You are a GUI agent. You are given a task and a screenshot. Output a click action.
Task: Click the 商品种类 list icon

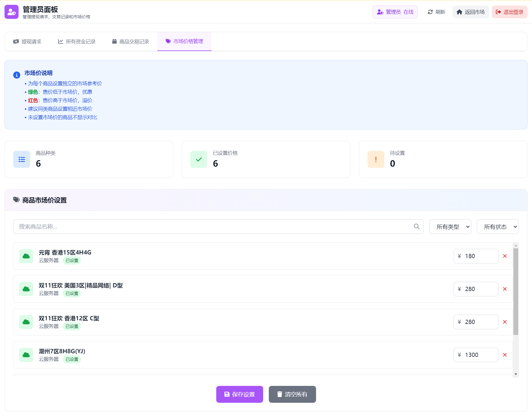pos(22,159)
